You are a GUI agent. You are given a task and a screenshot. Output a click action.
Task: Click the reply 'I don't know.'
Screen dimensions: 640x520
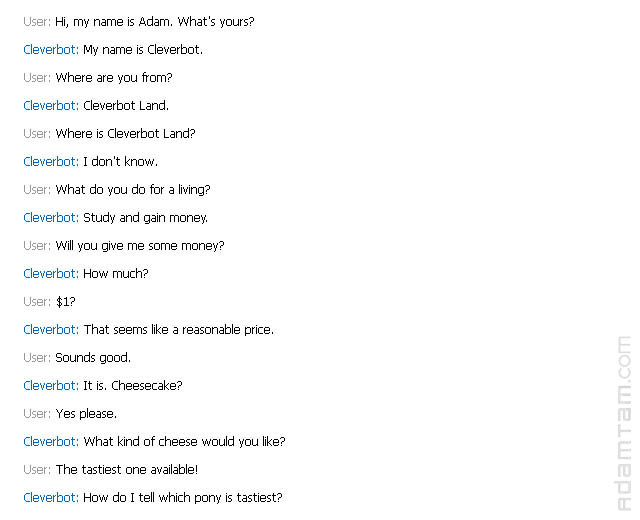[x=120, y=162]
